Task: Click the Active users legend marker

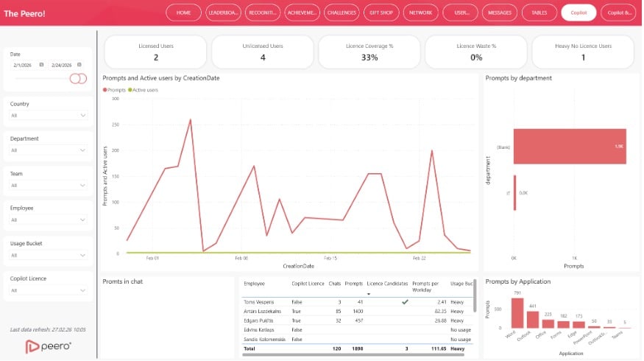Action: (130, 89)
